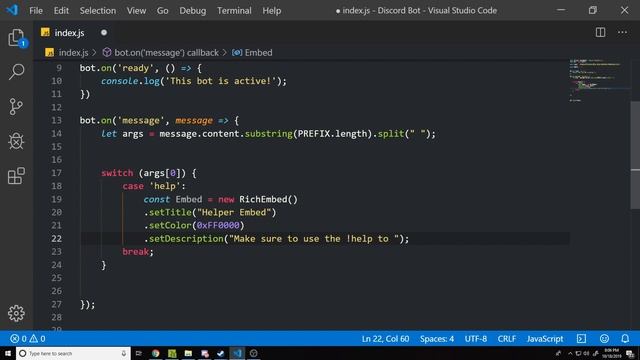The width and height of the screenshot is (640, 360).
Task: Open the Manage gear menu
Action: coord(16,313)
